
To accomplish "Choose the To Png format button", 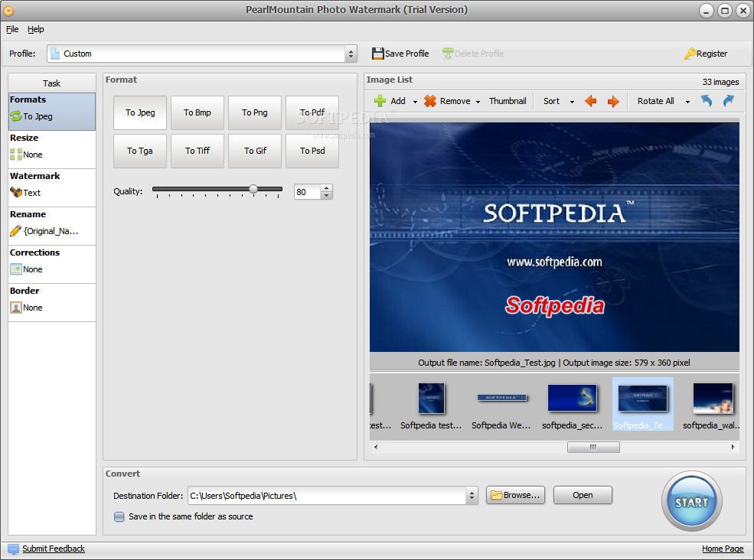I will [x=255, y=112].
